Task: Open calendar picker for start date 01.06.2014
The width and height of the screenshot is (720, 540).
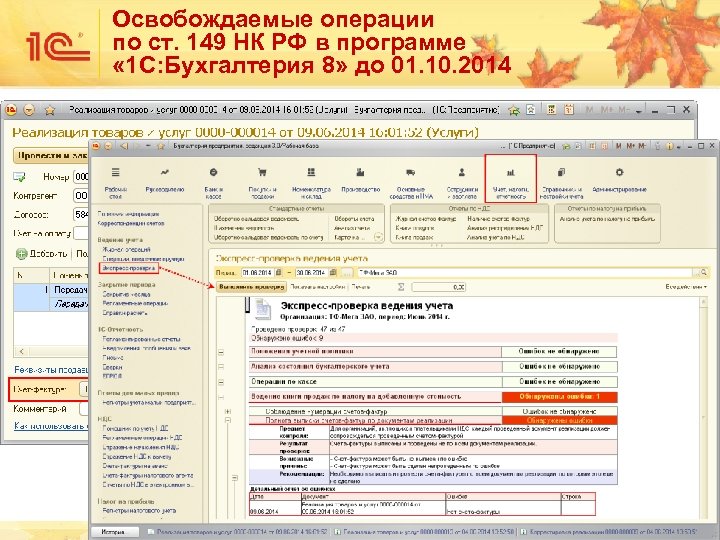Action: coord(279,273)
